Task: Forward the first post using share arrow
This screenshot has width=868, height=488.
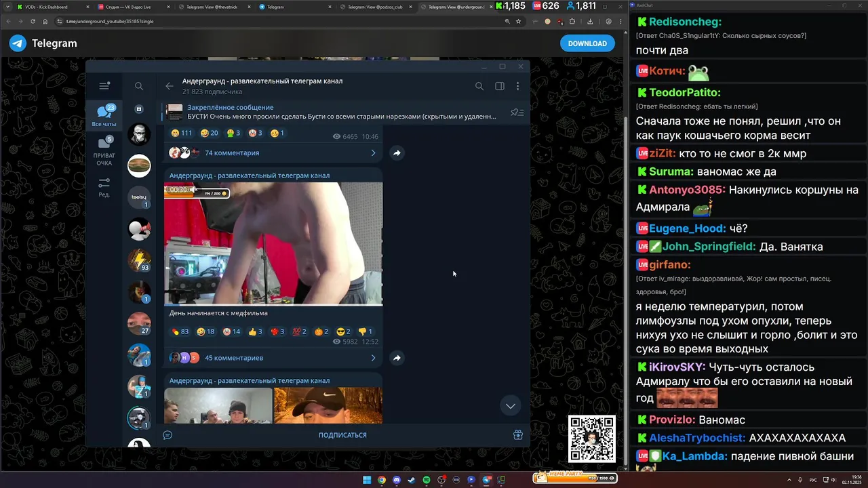Action: coord(397,153)
